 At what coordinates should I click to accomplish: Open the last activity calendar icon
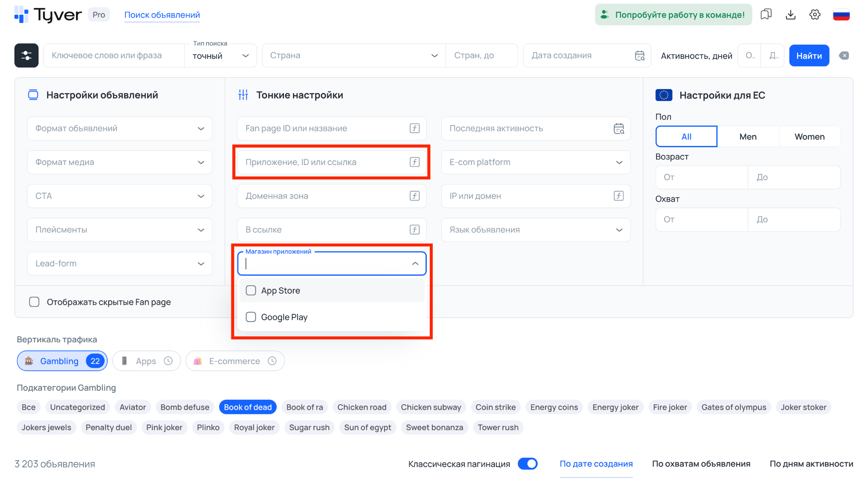click(619, 129)
